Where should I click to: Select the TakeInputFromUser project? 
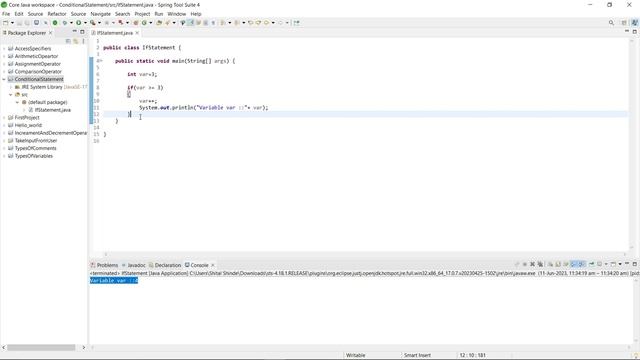point(36,140)
